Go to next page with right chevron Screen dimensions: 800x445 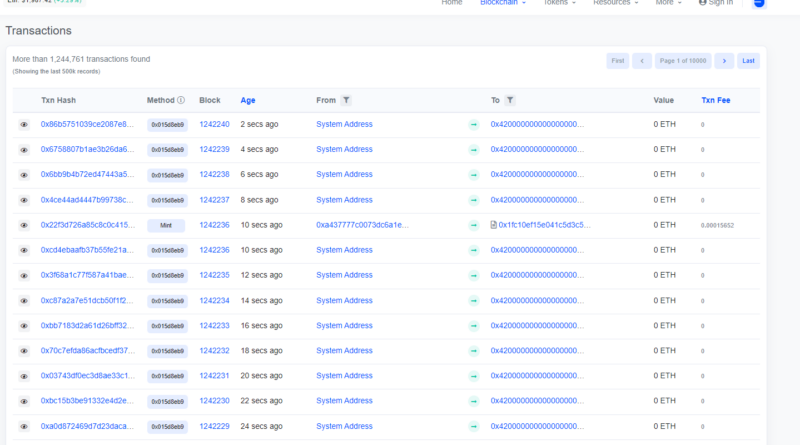724,61
